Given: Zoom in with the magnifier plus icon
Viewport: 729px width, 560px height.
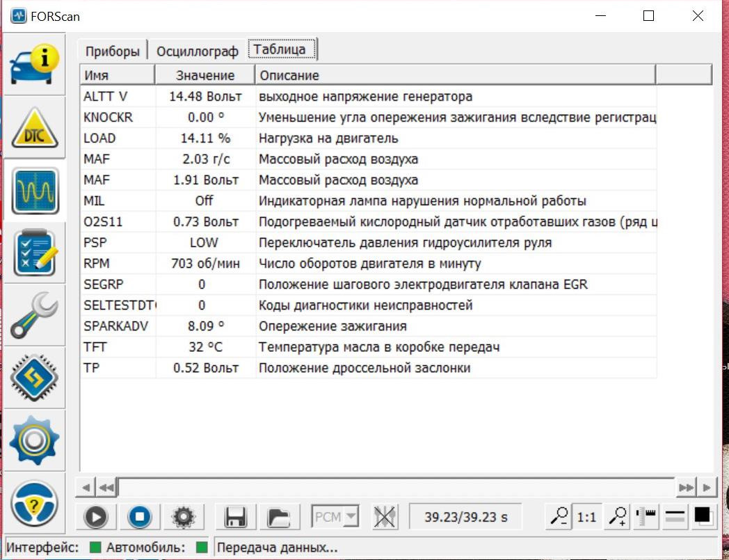Looking at the screenshot, I should tap(618, 516).
